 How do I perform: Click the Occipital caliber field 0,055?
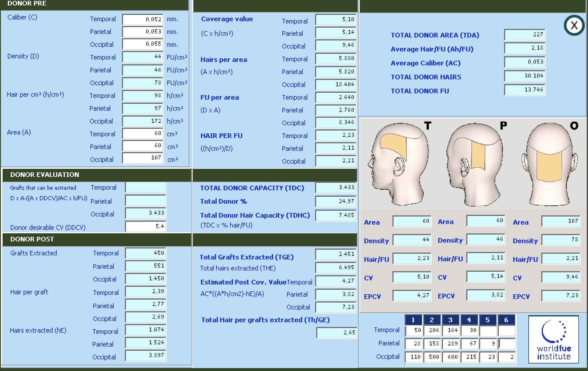(142, 44)
